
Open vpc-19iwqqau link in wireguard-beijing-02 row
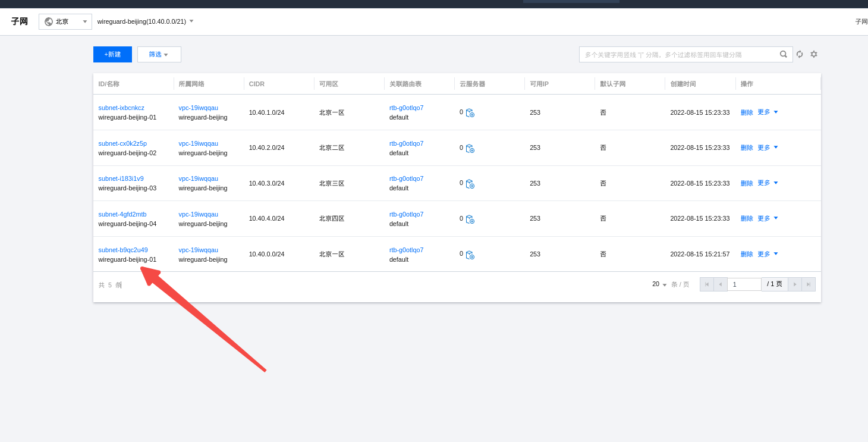(199, 143)
